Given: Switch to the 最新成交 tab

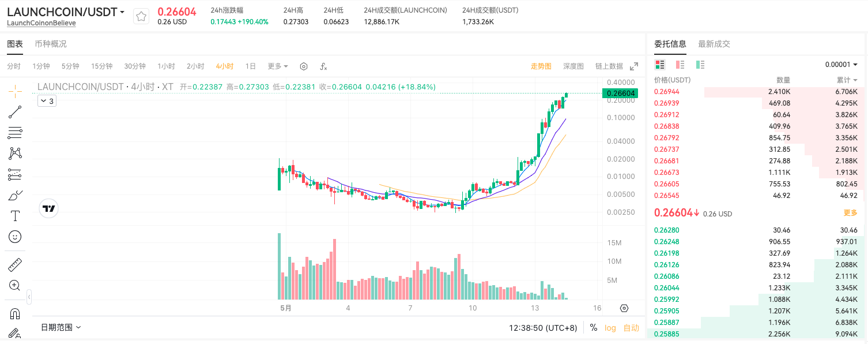Looking at the screenshot, I should pyautogui.click(x=714, y=44).
